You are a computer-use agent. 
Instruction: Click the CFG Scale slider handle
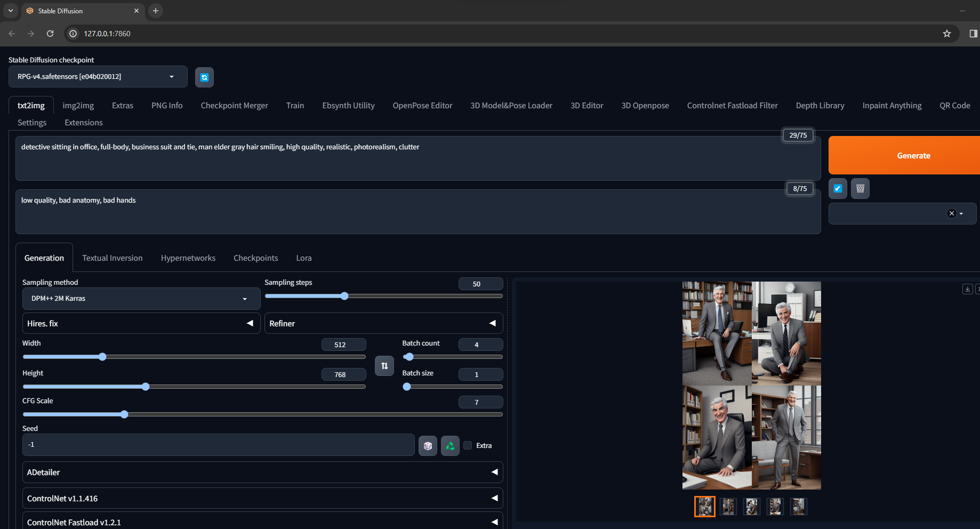[x=124, y=414]
